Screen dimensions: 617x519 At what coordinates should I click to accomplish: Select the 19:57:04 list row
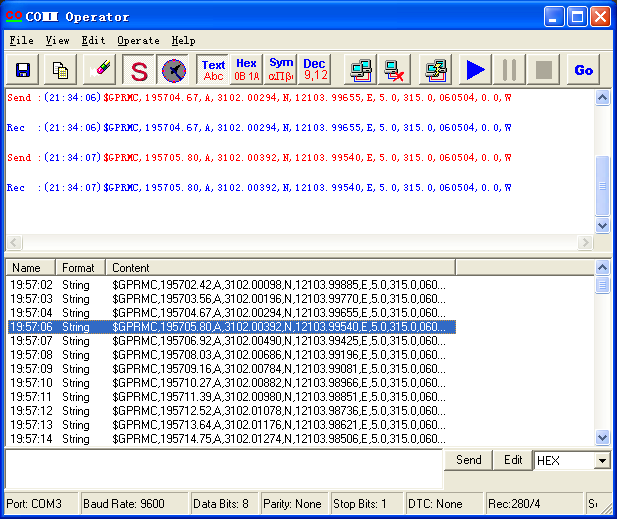click(x=232, y=313)
